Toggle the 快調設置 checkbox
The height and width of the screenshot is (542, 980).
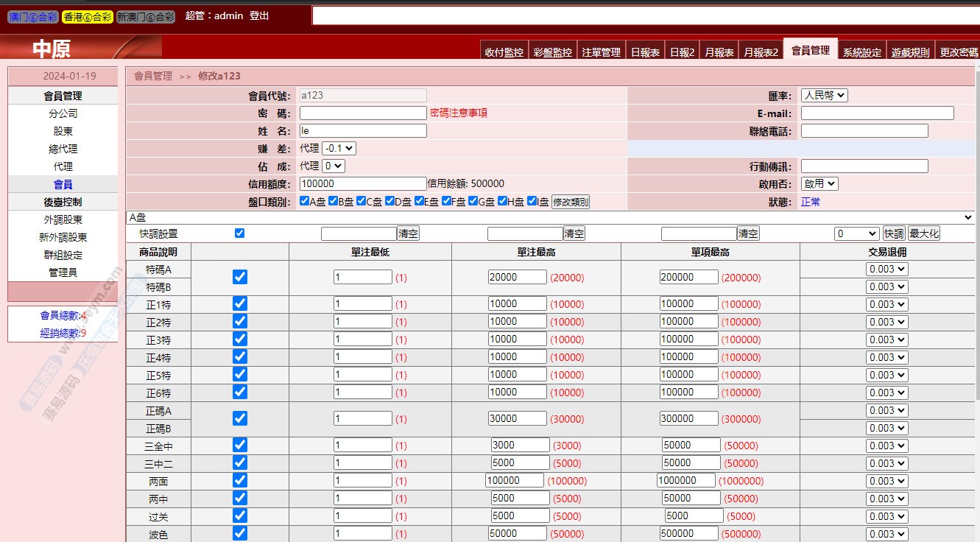point(239,233)
